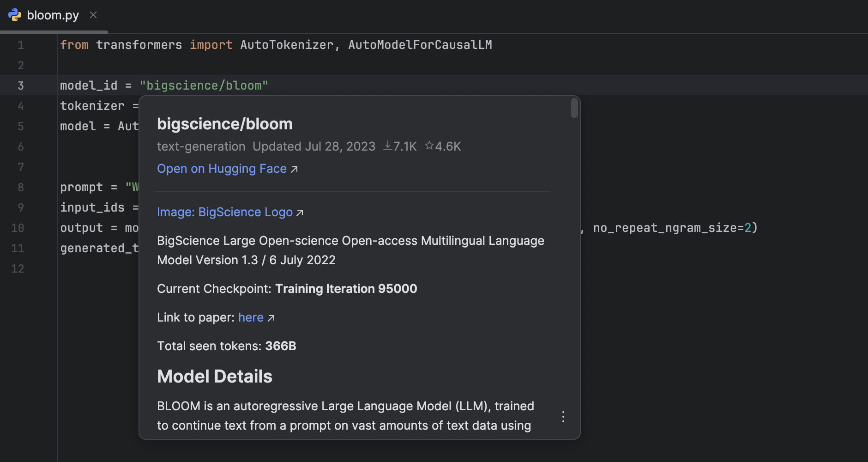Select the bloom.py editor tab
The height and width of the screenshot is (462, 868).
[53, 14]
